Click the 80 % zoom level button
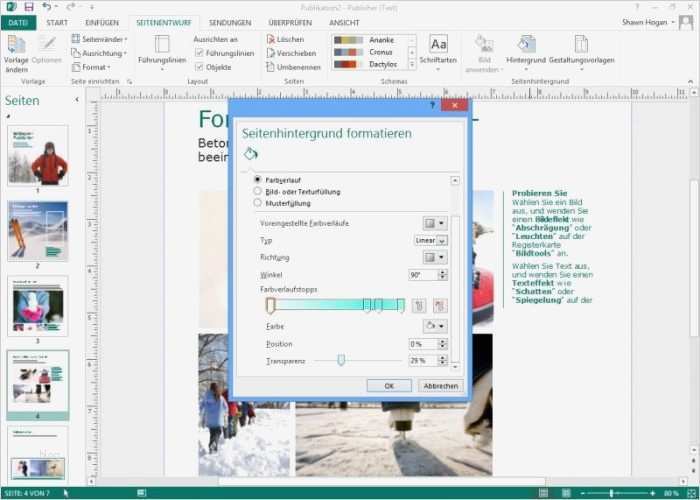Image resolution: width=700 pixels, height=500 pixels. (x=671, y=493)
